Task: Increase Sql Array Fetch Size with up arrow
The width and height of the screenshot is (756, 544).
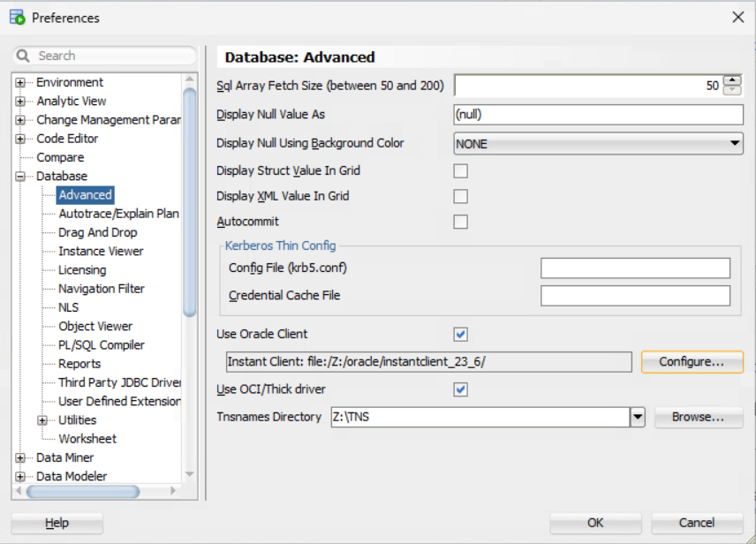Action: click(x=732, y=80)
